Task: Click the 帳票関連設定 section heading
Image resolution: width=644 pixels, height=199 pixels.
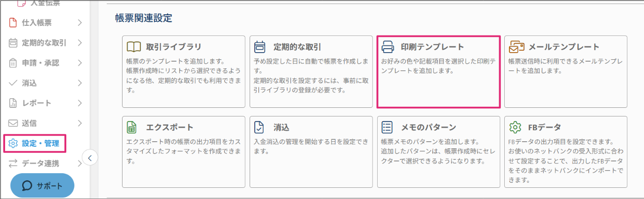Action: [144, 18]
